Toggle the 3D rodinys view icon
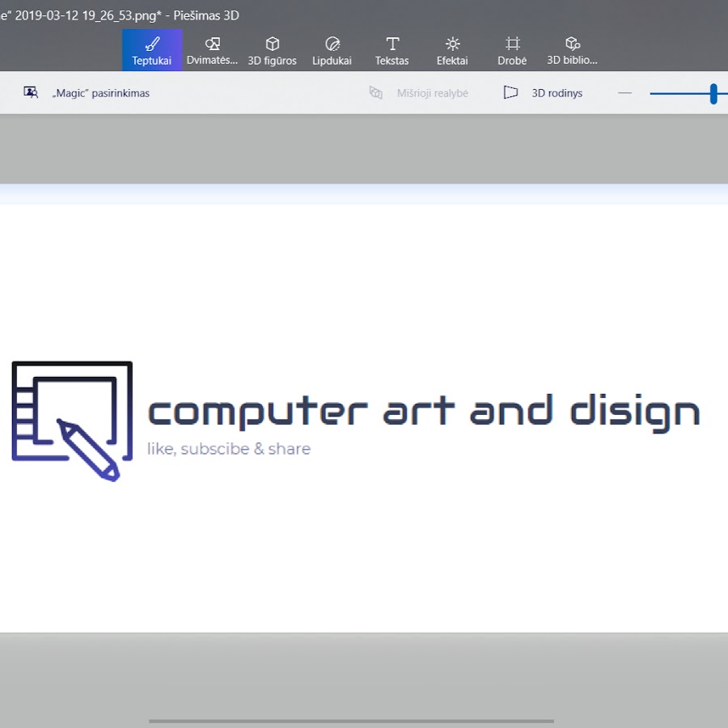728x728 pixels. pos(510,92)
